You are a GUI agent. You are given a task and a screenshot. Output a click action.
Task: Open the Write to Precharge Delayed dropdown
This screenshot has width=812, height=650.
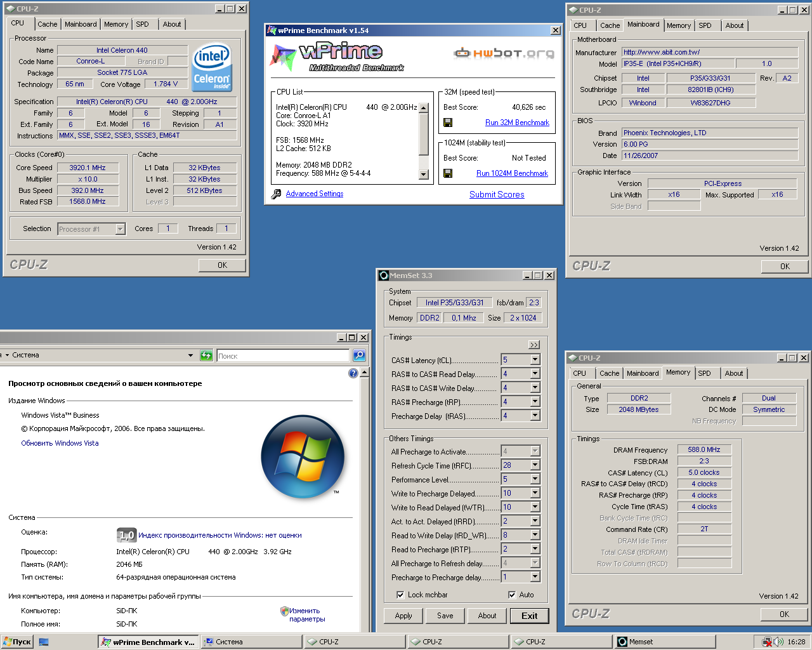tap(535, 493)
